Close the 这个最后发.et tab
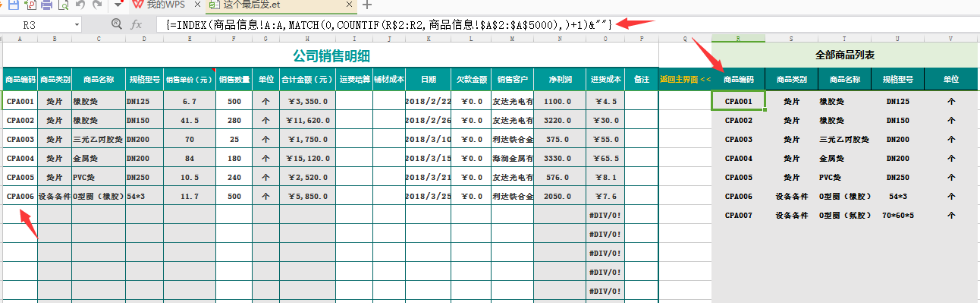 [350, 5]
